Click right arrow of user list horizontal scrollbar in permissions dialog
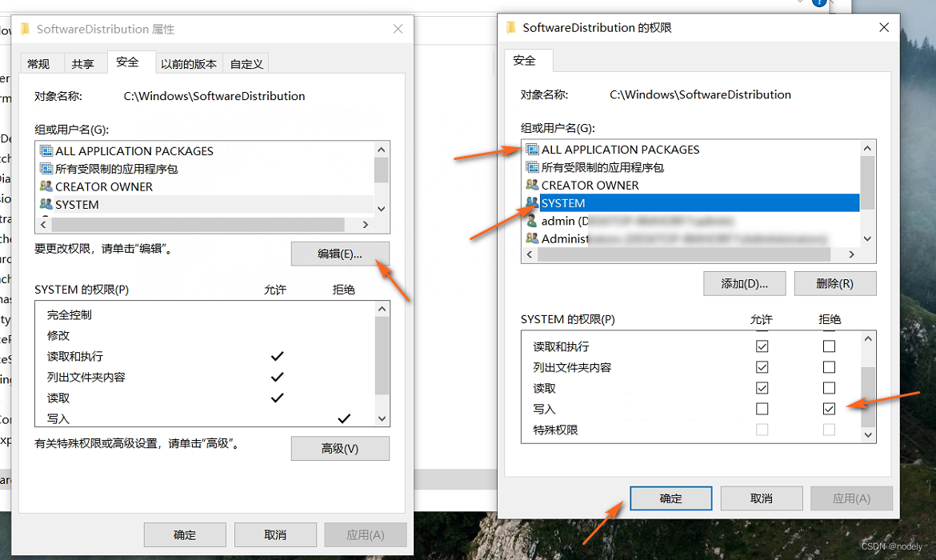Screen dimensions: 936x560 pos(852,254)
